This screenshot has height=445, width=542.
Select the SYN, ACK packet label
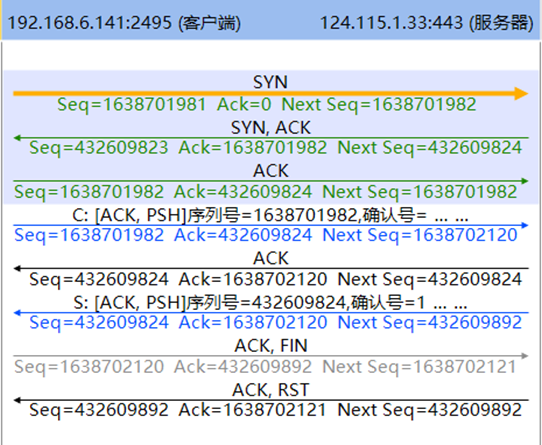click(271, 128)
